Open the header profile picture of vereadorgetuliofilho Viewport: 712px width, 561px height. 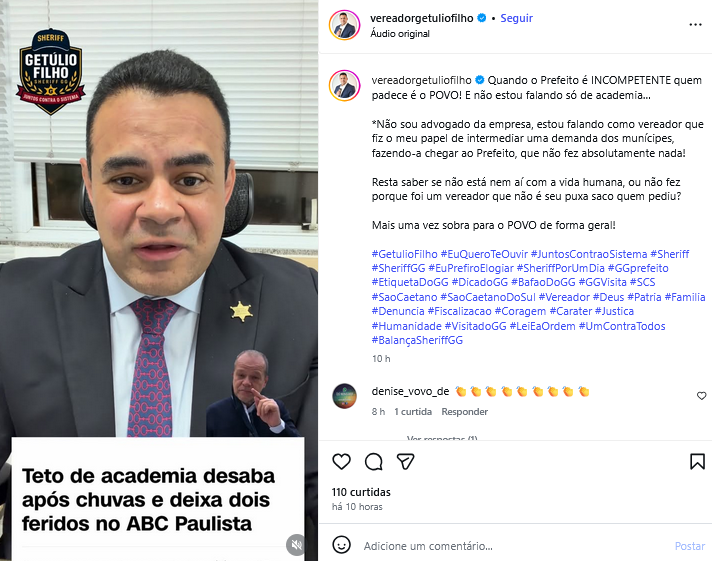coord(345,25)
